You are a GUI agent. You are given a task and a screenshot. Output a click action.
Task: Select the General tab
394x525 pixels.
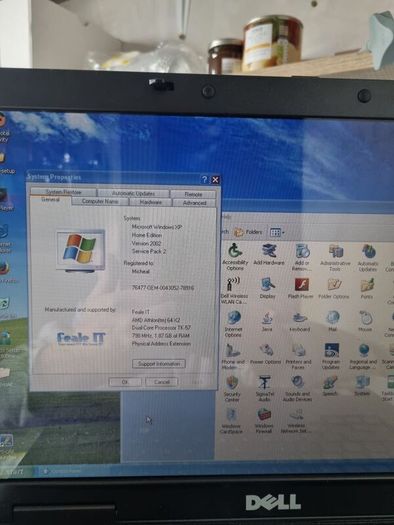click(x=51, y=200)
